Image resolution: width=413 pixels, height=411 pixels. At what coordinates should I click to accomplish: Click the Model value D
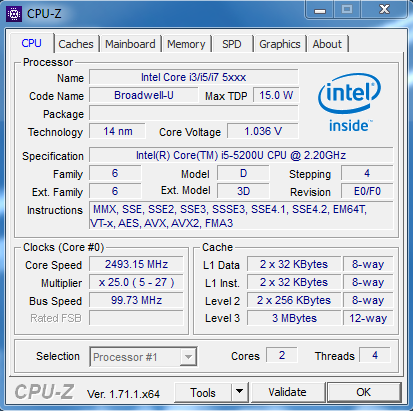[243, 173]
